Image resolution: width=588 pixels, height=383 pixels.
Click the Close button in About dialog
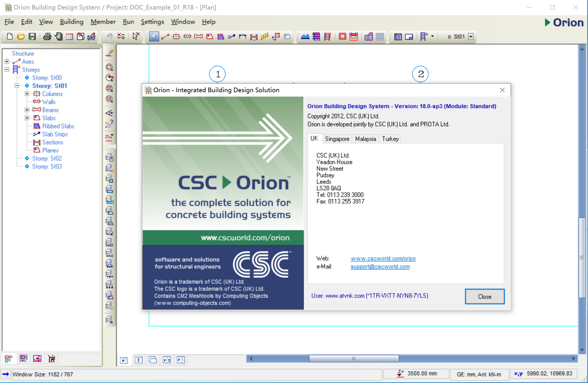click(485, 297)
